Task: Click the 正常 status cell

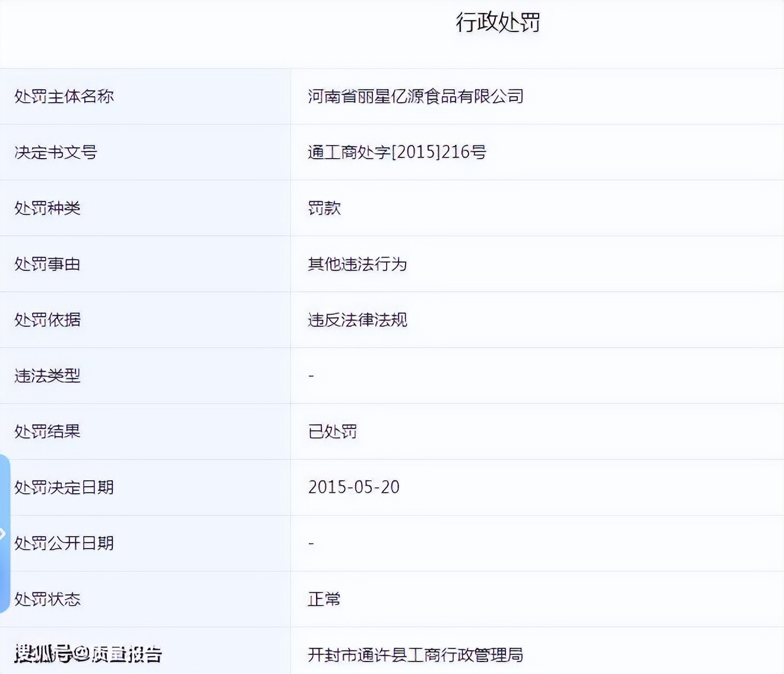Action: pyautogui.click(x=324, y=600)
